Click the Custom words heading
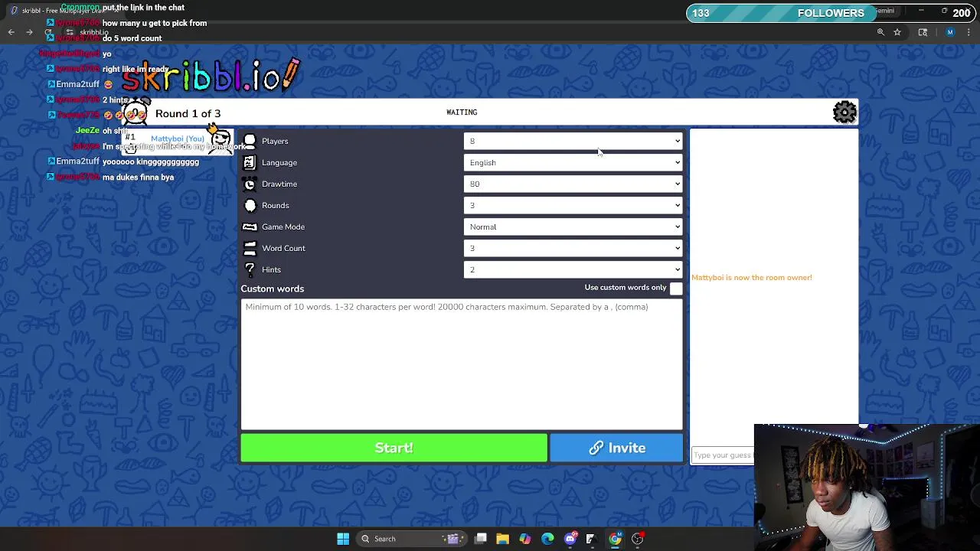Viewport: 980px width, 551px height. (x=273, y=289)
